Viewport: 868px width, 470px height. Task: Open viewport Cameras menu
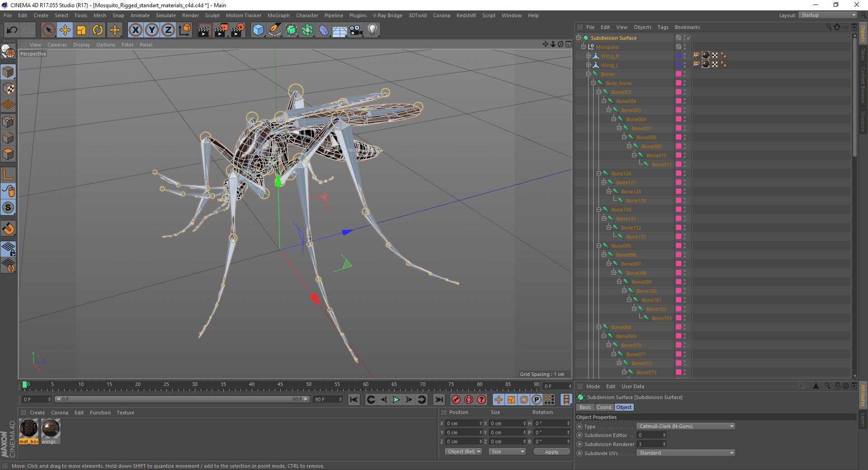(57, 45)
